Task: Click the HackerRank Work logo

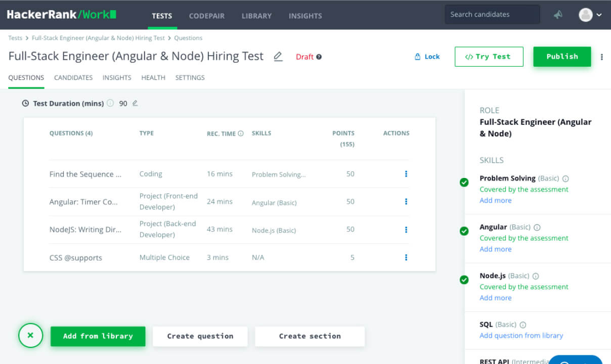Action: [62, 14]
